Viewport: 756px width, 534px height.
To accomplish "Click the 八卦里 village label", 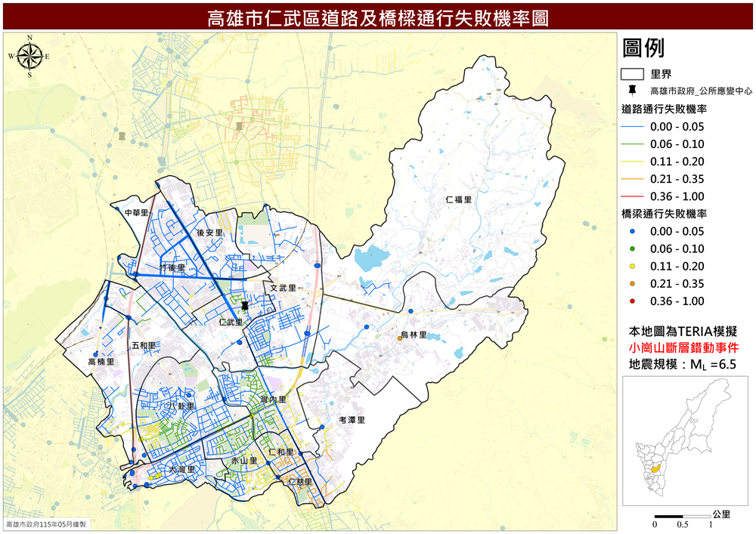I will (x=181, y=406).
